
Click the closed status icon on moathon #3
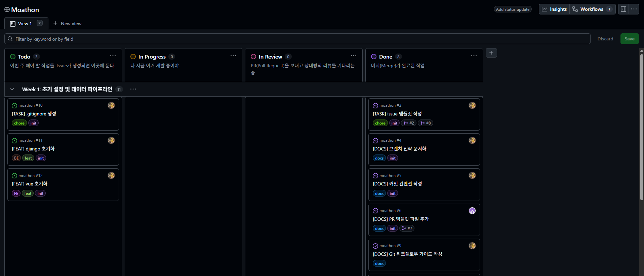tap(375, 106)
